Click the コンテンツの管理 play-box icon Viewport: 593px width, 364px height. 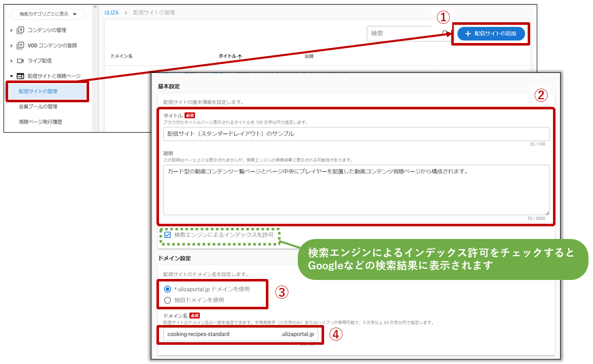point(20,30)
